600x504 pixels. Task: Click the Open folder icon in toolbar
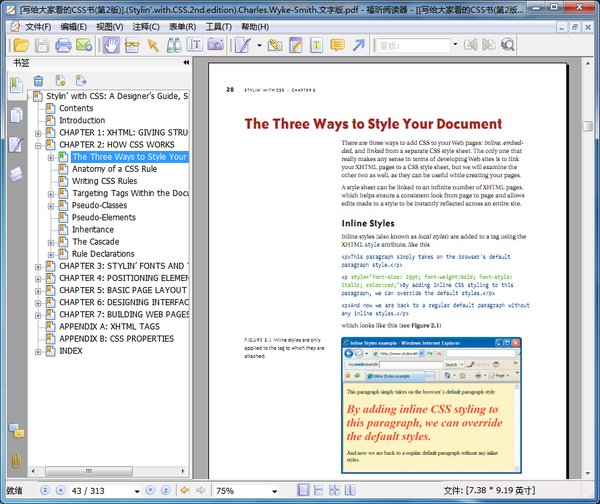(19, 46)
